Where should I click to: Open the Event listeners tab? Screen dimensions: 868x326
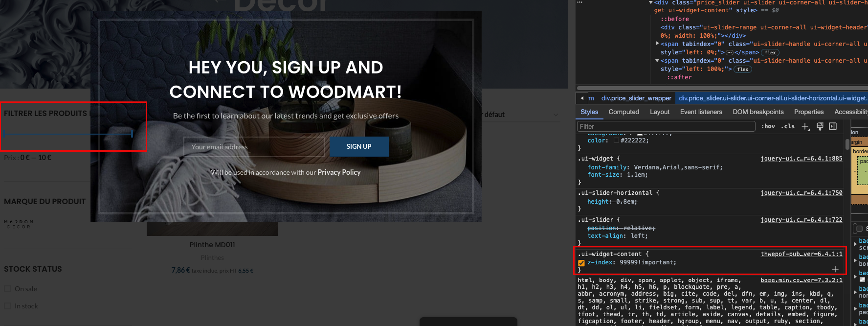pos(701,112)
